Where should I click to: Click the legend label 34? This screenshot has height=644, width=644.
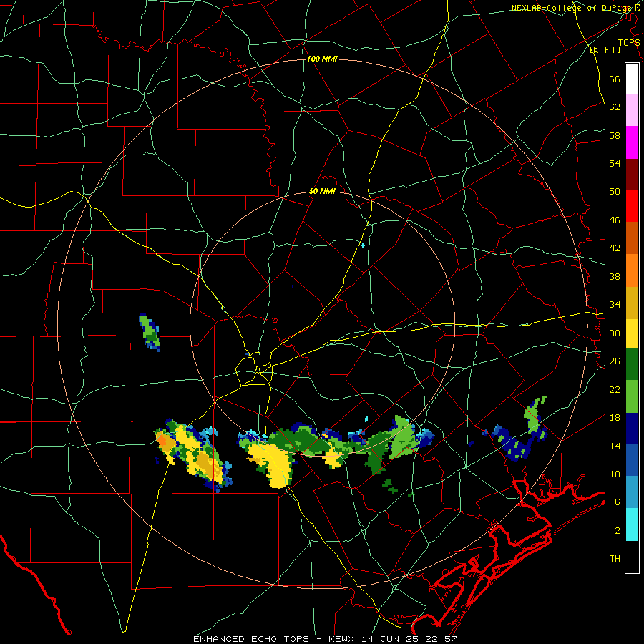click(615, 305)
